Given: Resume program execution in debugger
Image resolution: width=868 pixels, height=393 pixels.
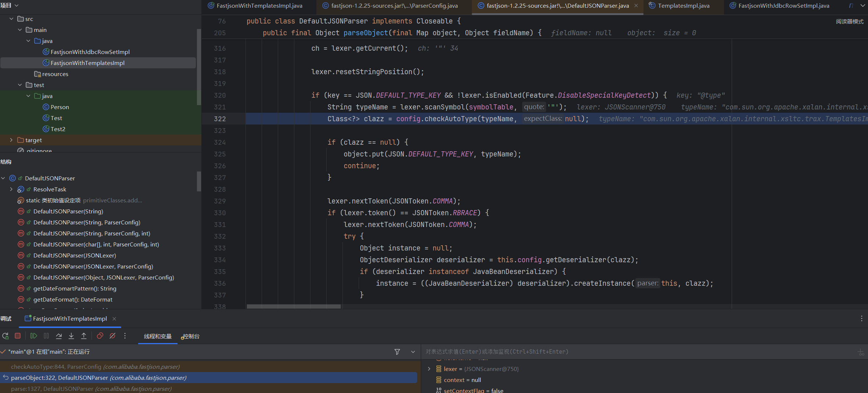Looking at the screenshot, I should pyautogui.click(x=34, y=336).
